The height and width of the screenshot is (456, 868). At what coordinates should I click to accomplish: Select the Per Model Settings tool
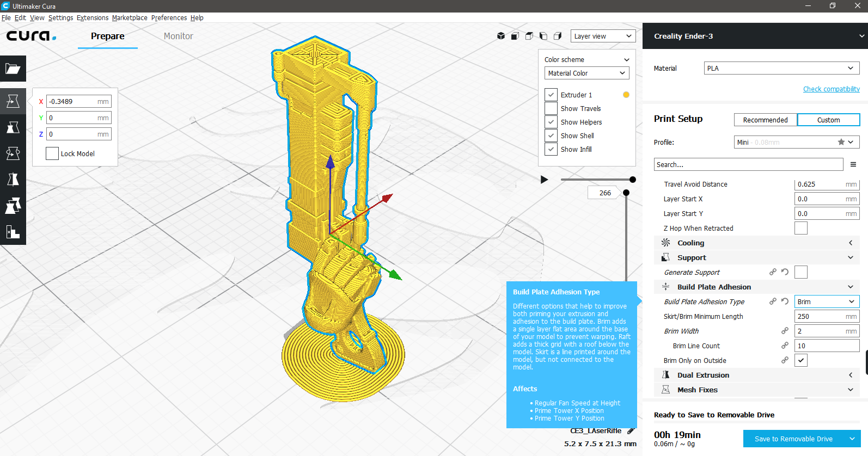coord(13,206)
